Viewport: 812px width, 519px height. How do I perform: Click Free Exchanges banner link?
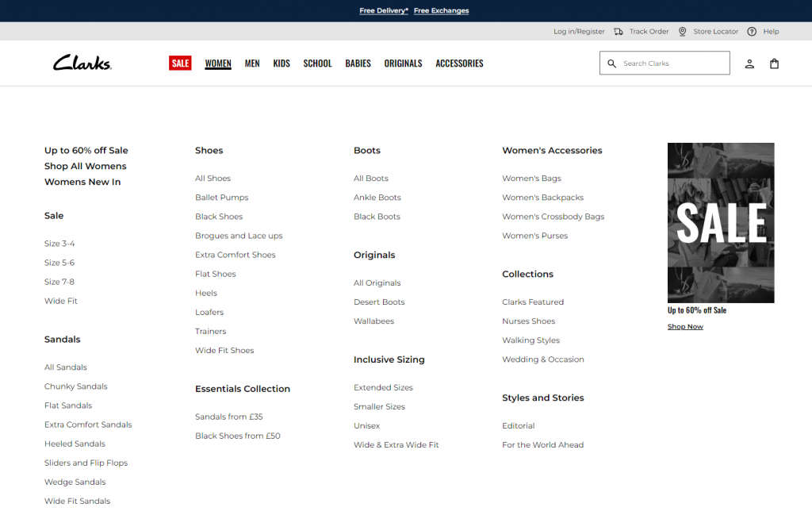(441, 11)
